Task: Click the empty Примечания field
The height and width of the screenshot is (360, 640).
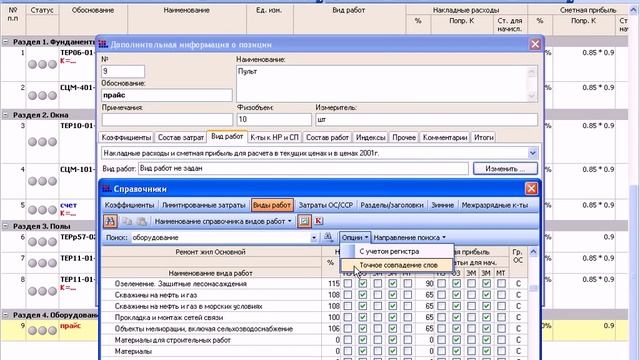Action: (167, 119)
